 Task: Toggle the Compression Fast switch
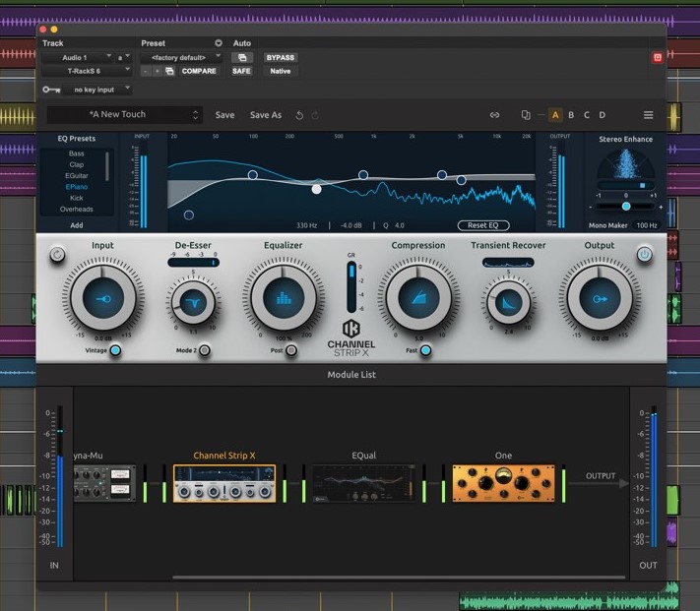(x=425, y=350)
